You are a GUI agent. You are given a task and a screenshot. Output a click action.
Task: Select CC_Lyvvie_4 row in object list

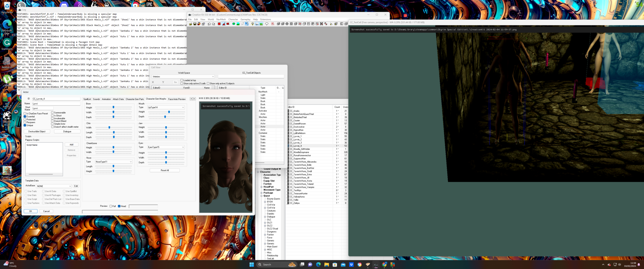317,146
